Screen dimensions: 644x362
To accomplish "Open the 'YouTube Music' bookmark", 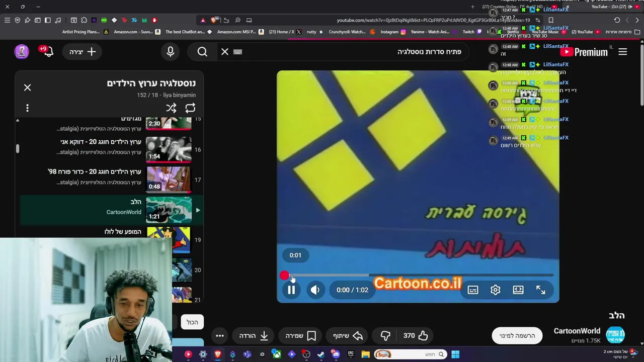I will coord(548,32).
